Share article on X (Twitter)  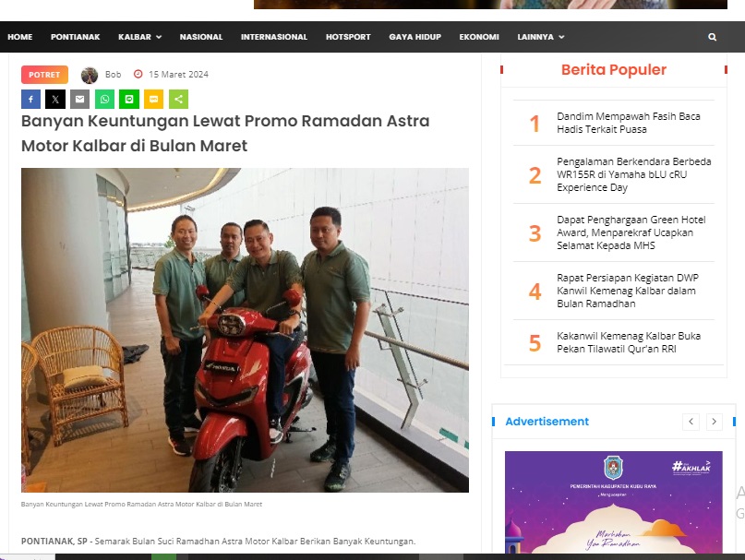55,100
